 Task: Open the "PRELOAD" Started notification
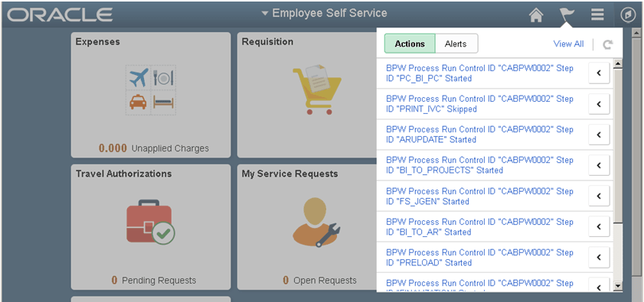point(479,258)
